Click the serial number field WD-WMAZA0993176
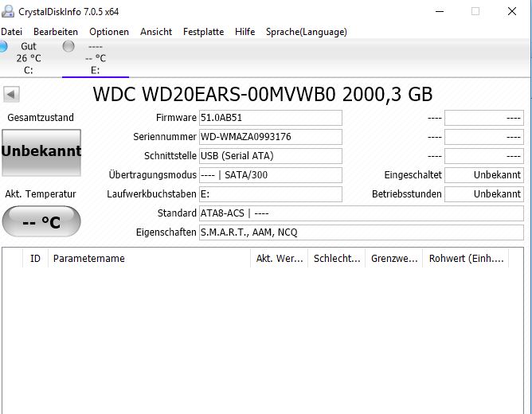532x414 pixels. 271,137
